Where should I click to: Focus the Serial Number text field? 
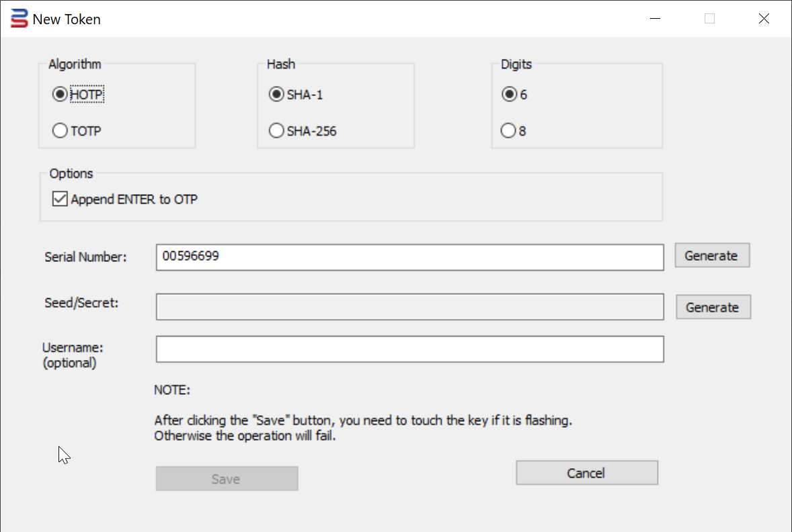tap(409, 257)
